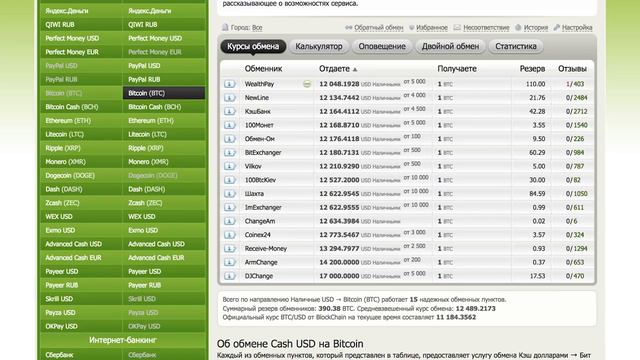Open info icon for Обмен-Он row
640x360 pixels.
tap(229, 139)
